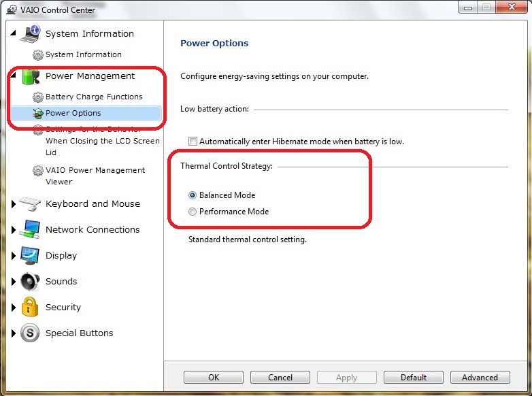Screen dimensions: 532x396
Task: Enable automatic Hibernate mode when battery is low
Action: click(193, 141)
